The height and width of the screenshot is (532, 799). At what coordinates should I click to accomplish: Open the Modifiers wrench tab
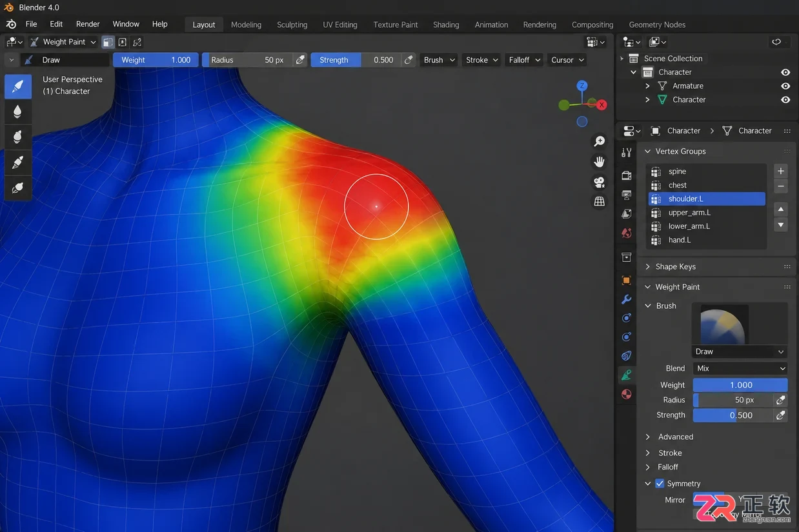pos(626,299)
